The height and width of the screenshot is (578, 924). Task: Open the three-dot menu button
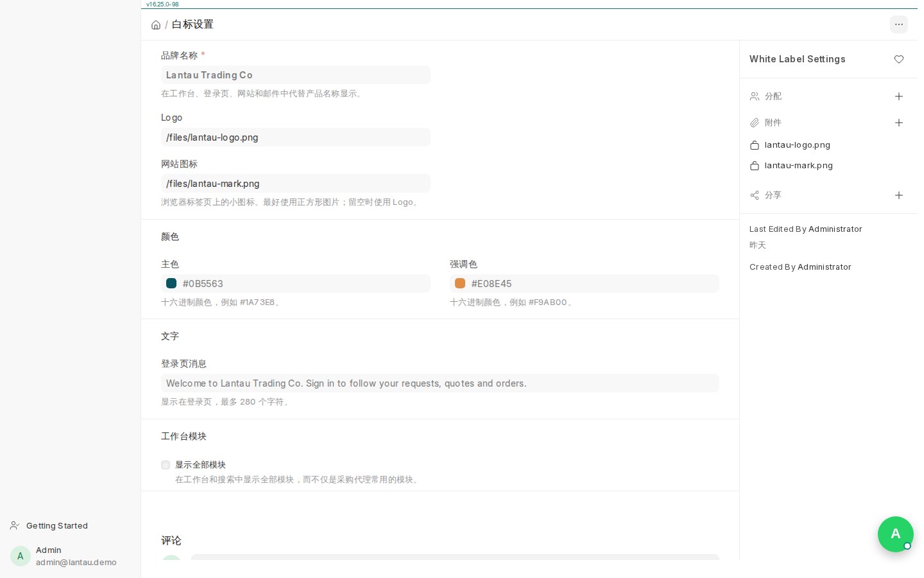[x=899, y=24]
